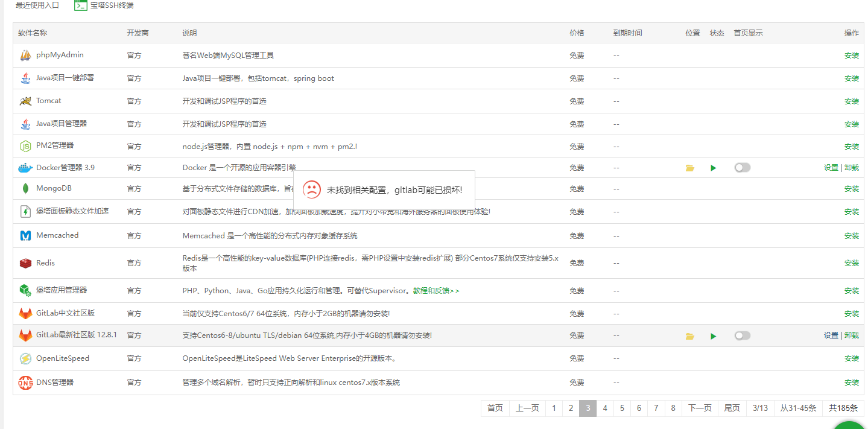This screenshot has height=429, width=868.
Task: Toggle Docker管理器 homepage display switch
Action: pos(743,168)
